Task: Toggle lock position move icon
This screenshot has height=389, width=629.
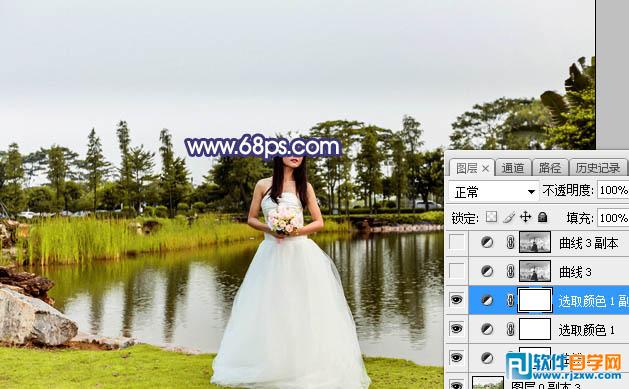Action: [526, 217]
